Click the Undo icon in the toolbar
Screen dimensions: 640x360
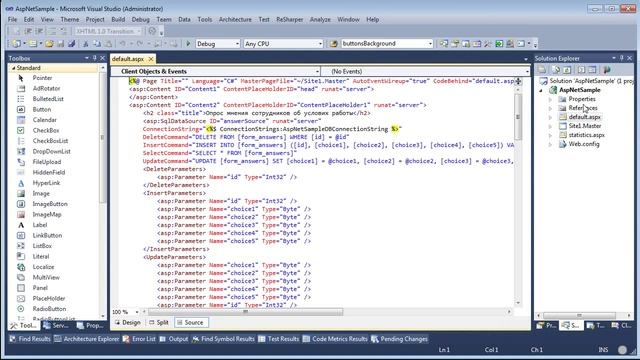coord(122,43)
